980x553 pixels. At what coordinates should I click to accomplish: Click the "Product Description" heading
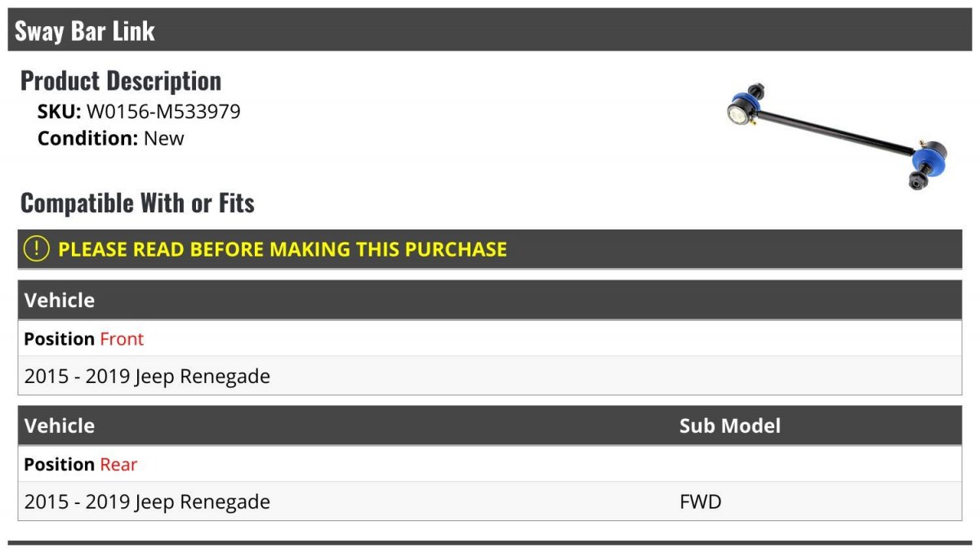pos(121,80)
